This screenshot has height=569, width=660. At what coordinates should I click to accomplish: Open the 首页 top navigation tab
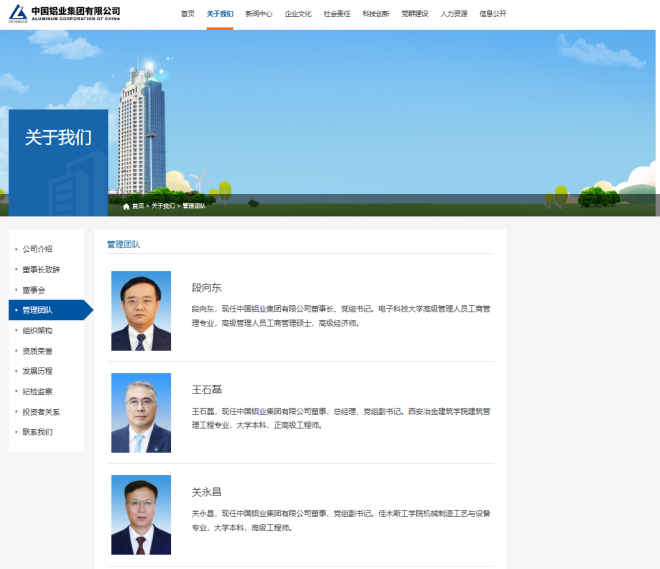[x=187, y=14]
